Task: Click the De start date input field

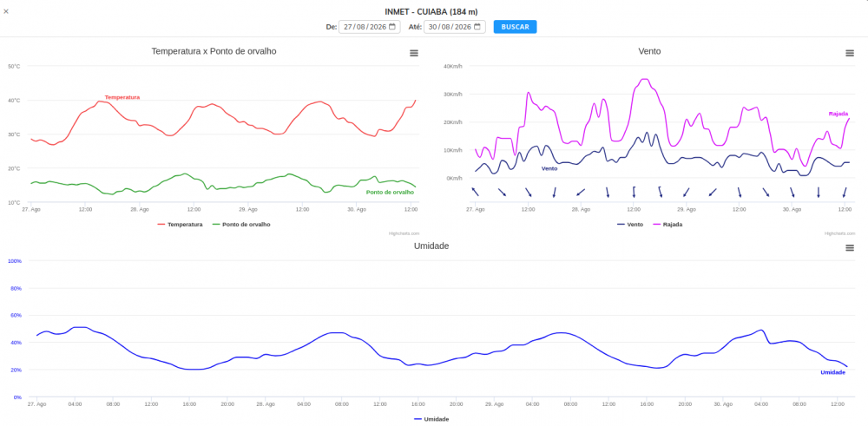Action: pos(369,27)
